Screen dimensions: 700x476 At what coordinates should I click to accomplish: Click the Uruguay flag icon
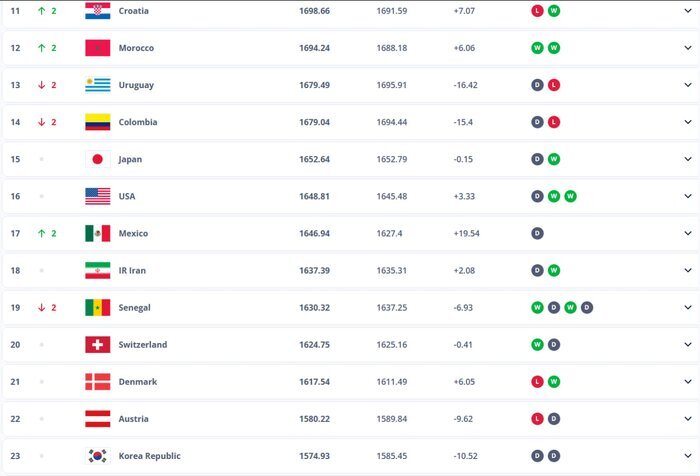[x=97, y=85]
